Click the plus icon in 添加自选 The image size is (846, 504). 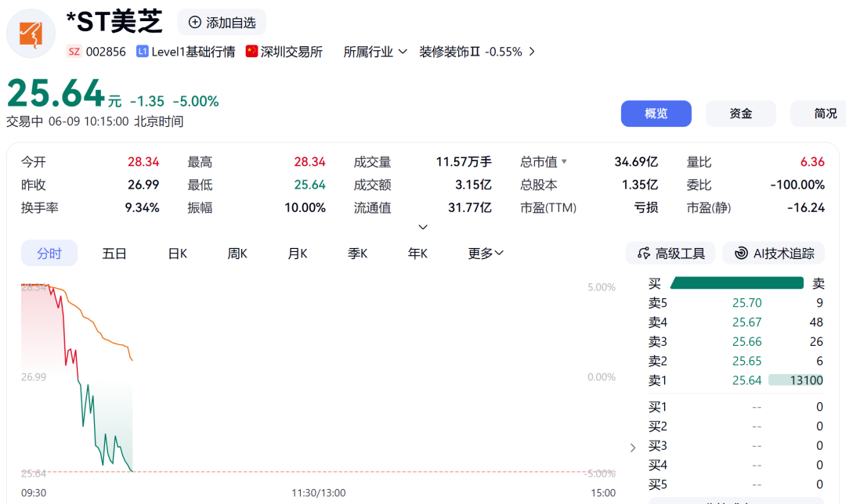coord(195,22)
